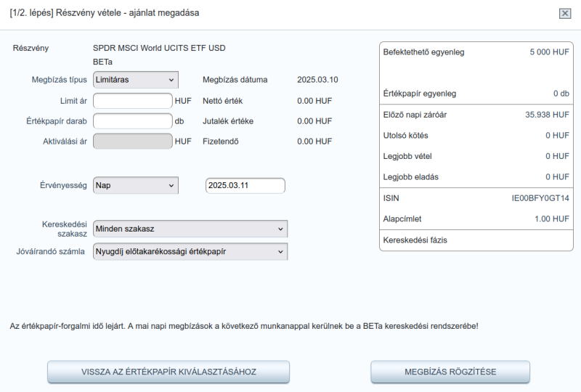This screenshot has width=581, height=392.
Task: Open the Megbízás típus dropdown
Action: (x=136, y=80)
